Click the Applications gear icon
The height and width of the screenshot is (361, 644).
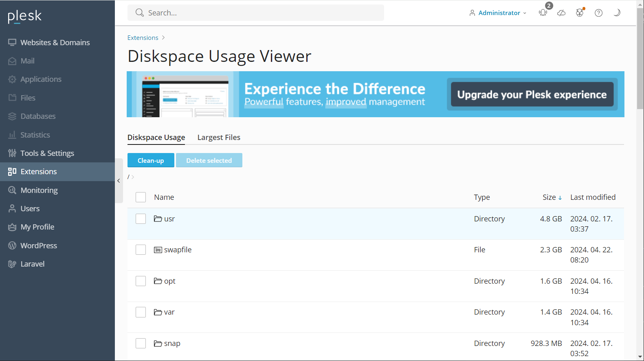click(x=12, y=79)
